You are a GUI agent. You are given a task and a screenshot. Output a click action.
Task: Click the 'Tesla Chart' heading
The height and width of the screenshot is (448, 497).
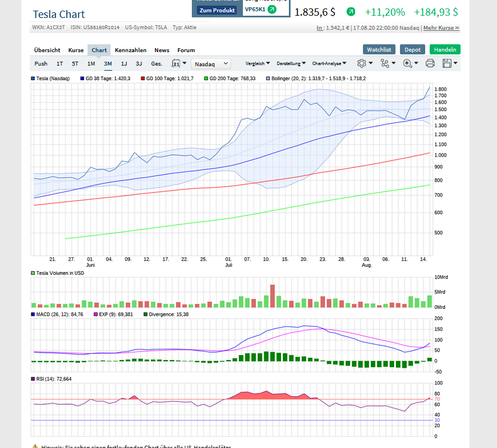pos(59,14)
